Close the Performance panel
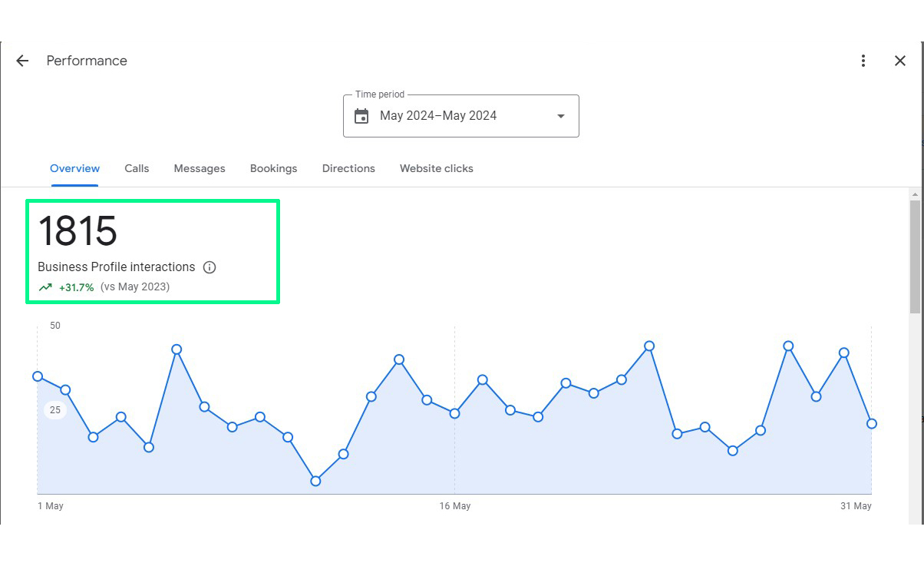 pos(900,61)
